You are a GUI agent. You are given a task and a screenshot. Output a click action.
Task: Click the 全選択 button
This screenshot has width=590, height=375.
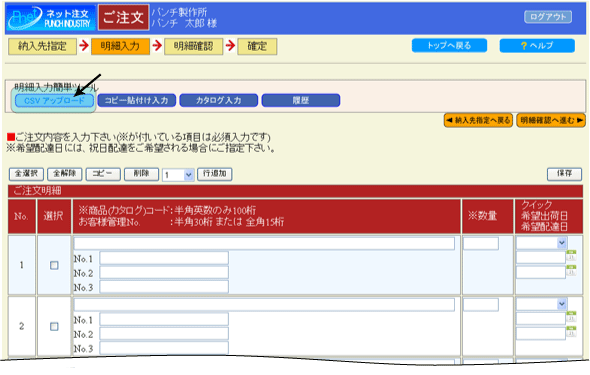click(x=26, y=174)
